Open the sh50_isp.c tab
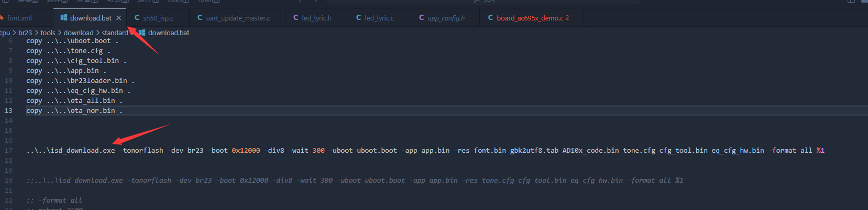 click(x=158, y=18)
